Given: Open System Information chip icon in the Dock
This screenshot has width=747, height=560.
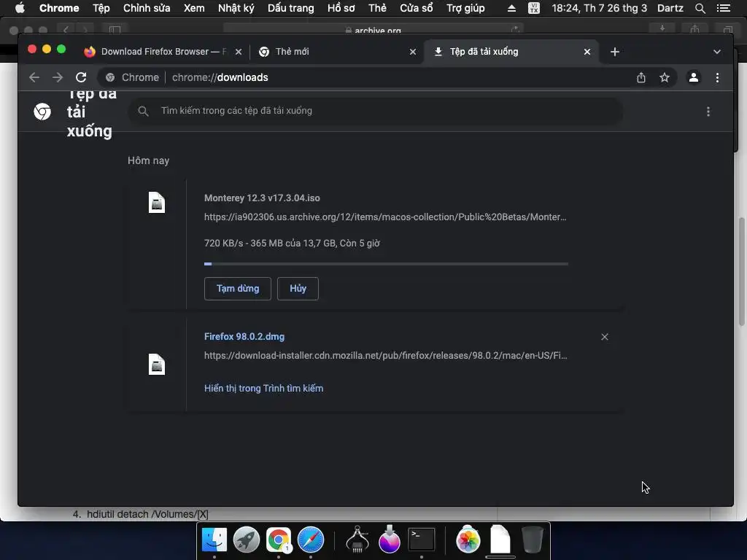Looking at the screenshot, I should pos(357,540).
